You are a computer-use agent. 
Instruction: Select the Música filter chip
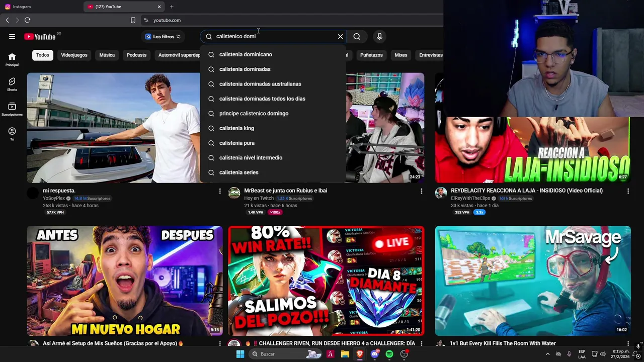point(107,55)
